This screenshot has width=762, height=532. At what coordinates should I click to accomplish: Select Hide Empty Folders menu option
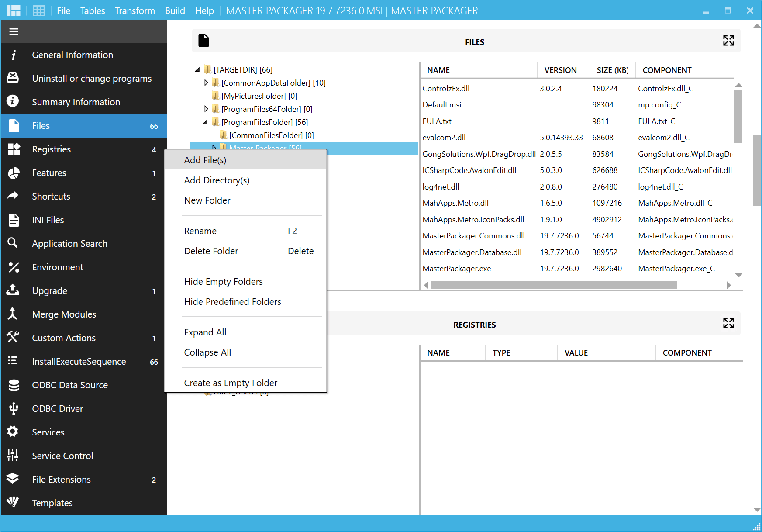223,282
